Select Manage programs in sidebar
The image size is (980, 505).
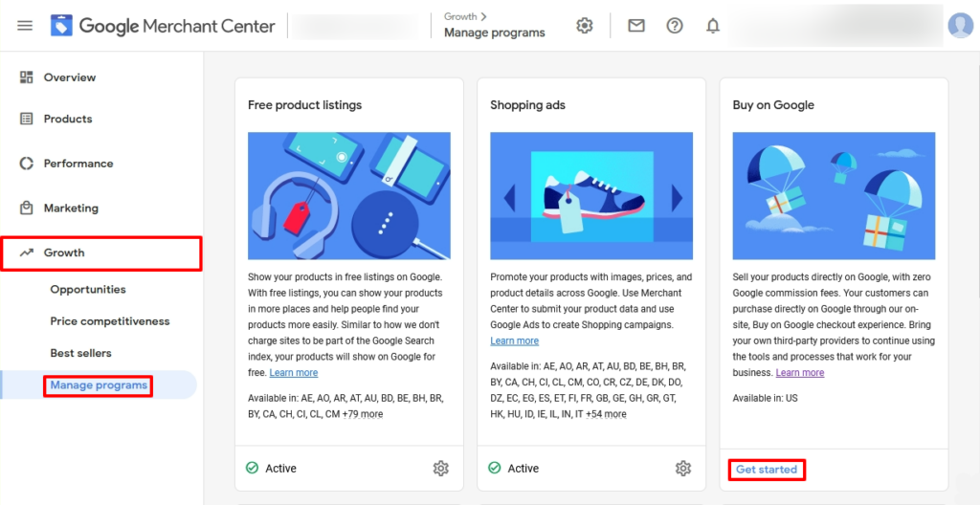click(99, 385)
